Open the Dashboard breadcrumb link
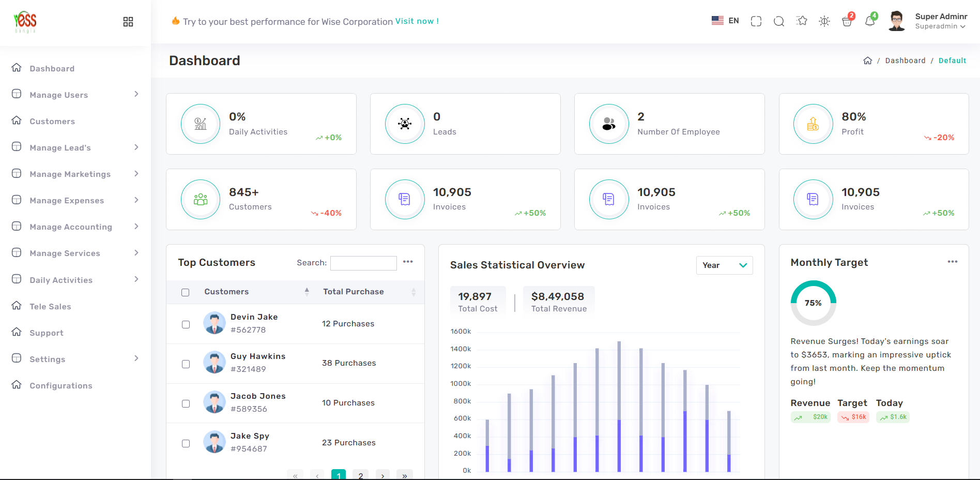 coord(905,61)
